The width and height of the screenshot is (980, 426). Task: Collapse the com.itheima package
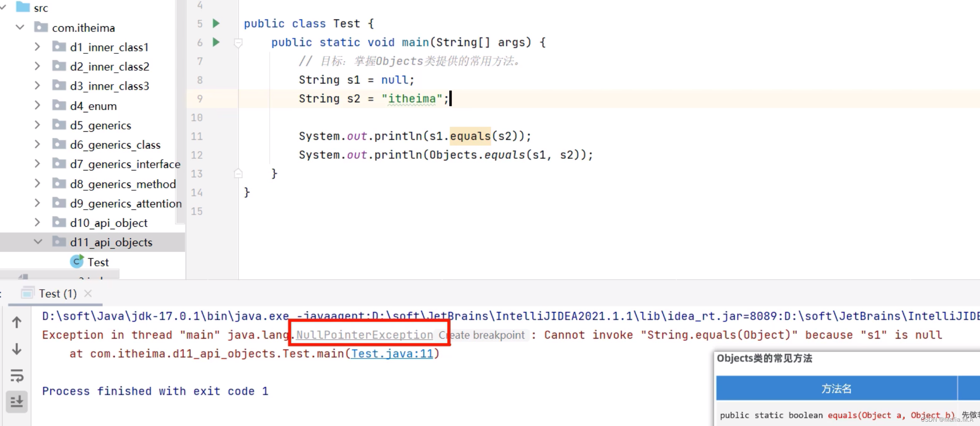point(20,28)
